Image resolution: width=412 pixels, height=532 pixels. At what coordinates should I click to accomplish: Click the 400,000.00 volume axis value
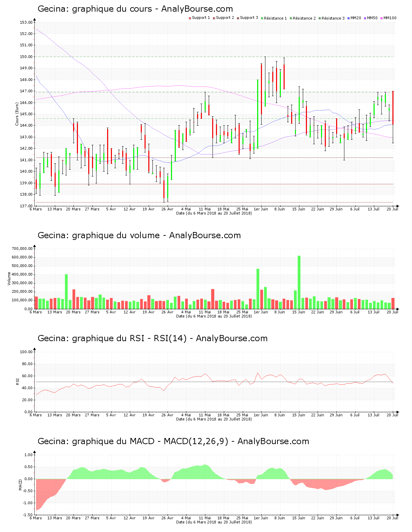22,275
